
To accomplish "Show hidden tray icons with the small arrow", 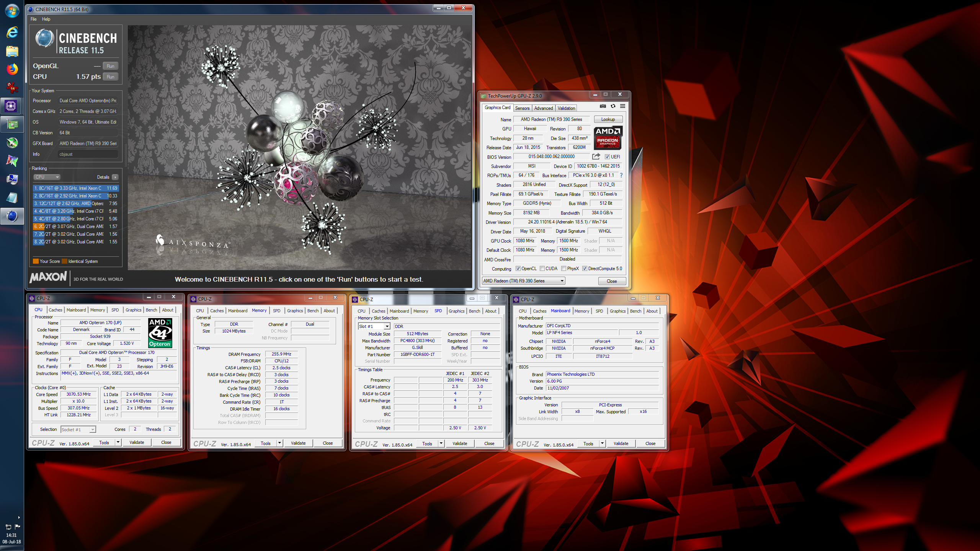I will tap(18, 518).
